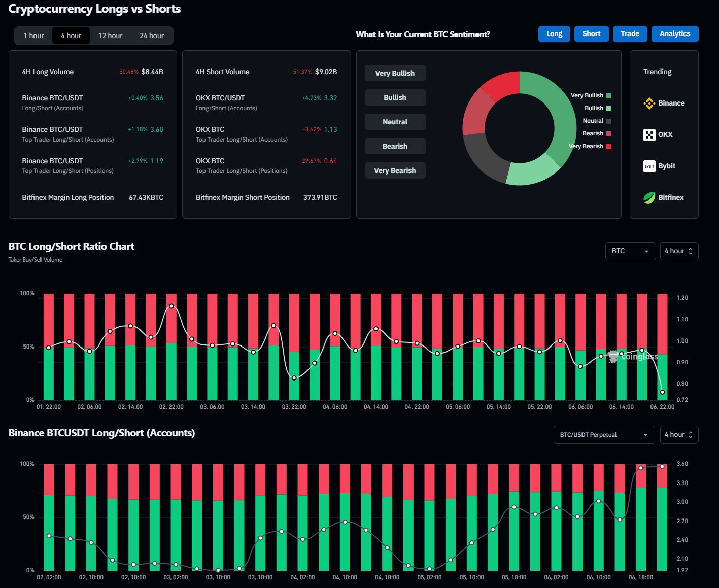
Task: Click final data point near 3.60 in Binance chart
Action: coord(662,467)
